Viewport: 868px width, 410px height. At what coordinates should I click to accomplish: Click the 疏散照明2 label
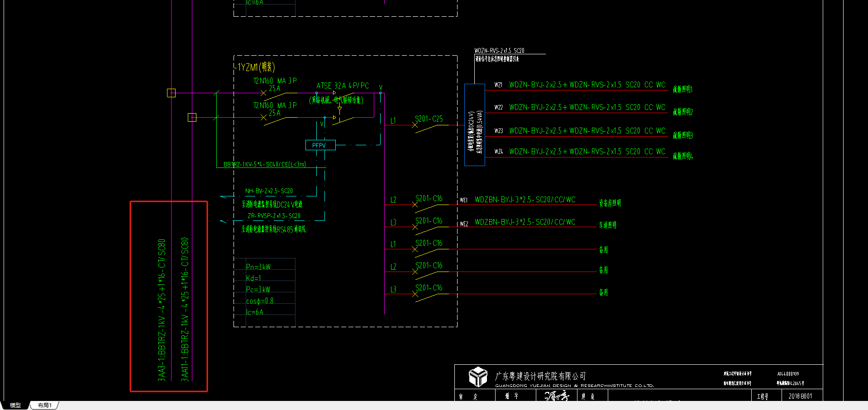[x=682, y=112]
